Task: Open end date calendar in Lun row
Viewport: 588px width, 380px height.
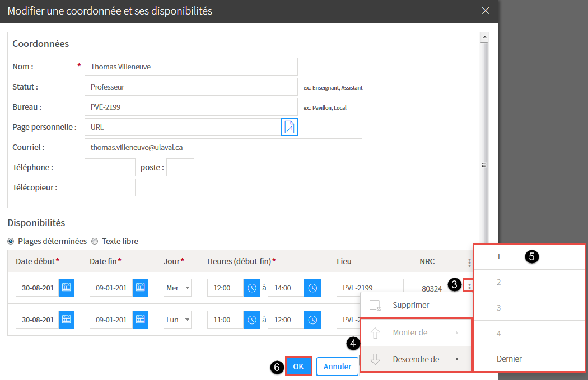Action: click(x=140, y=320)
